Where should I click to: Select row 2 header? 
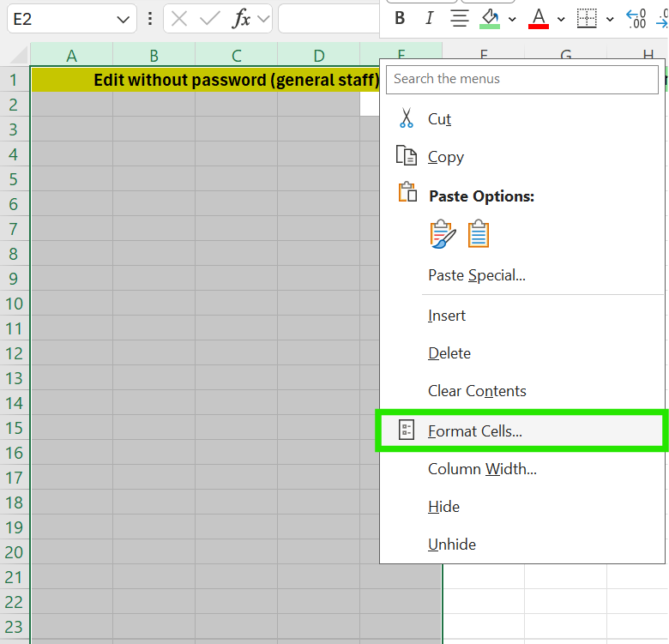click(14, 105)
